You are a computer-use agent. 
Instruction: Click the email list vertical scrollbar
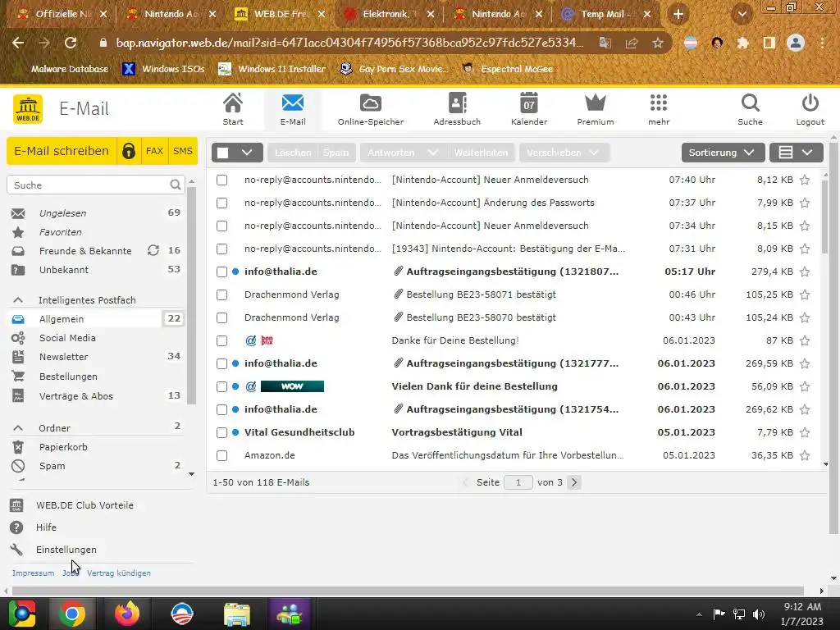pos(825,217)
